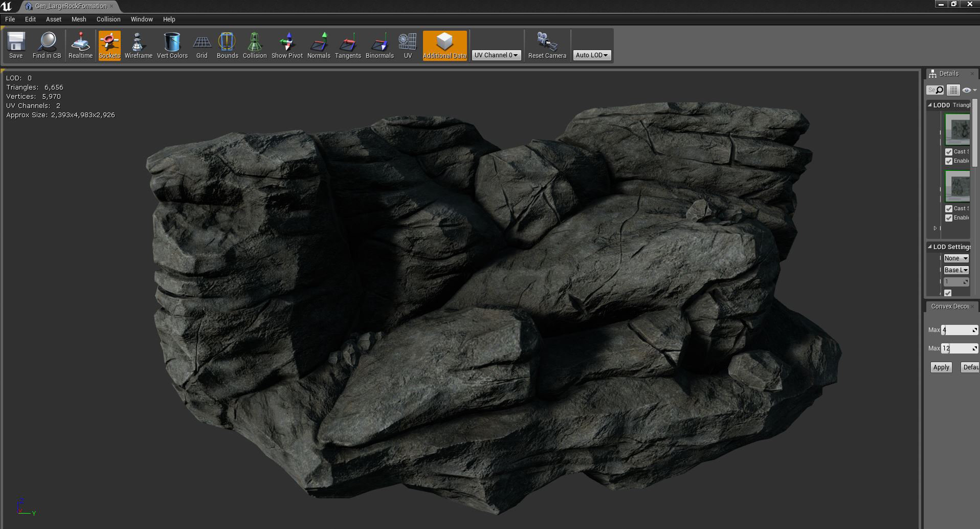The image size is (980, 529).
Task: Toggle the Additional Data button
Action: (x=444, y=46)
